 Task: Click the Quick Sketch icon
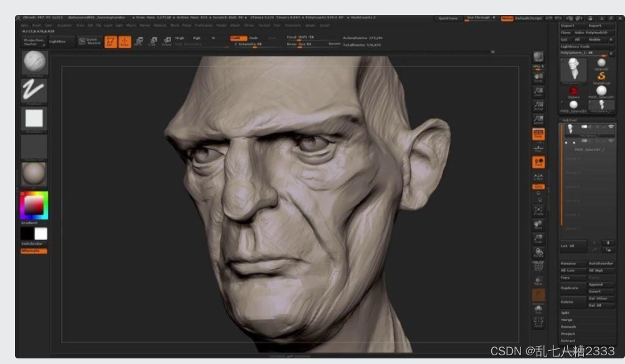(91, 41)
